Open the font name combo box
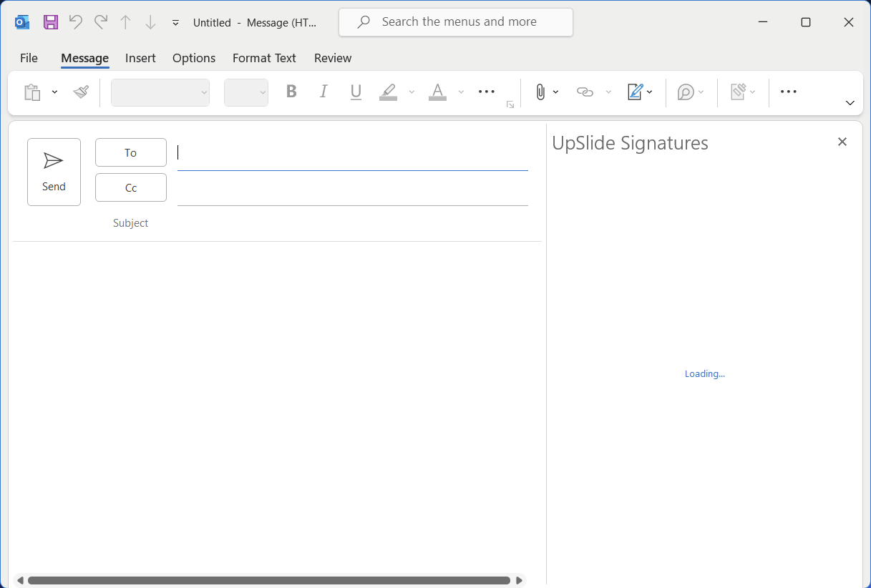 pos(159,92)
